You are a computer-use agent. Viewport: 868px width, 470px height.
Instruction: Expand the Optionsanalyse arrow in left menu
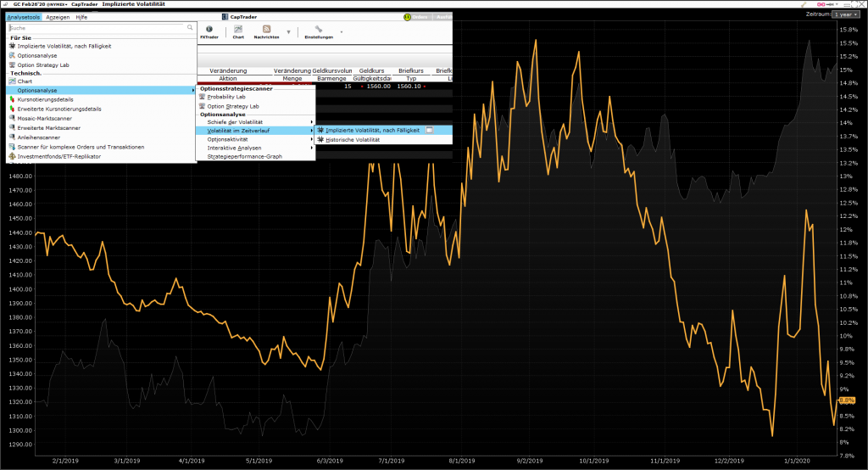[192, 90]
